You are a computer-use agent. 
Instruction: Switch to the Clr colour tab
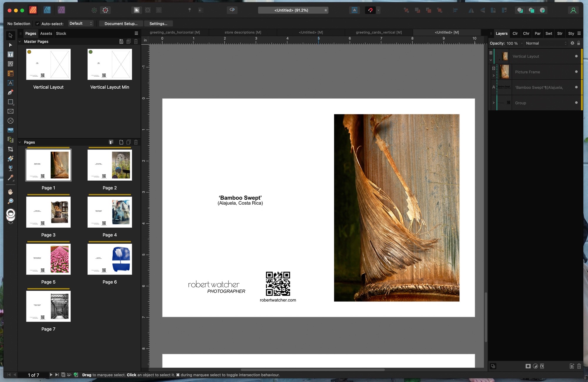click(x=515, y=33)
